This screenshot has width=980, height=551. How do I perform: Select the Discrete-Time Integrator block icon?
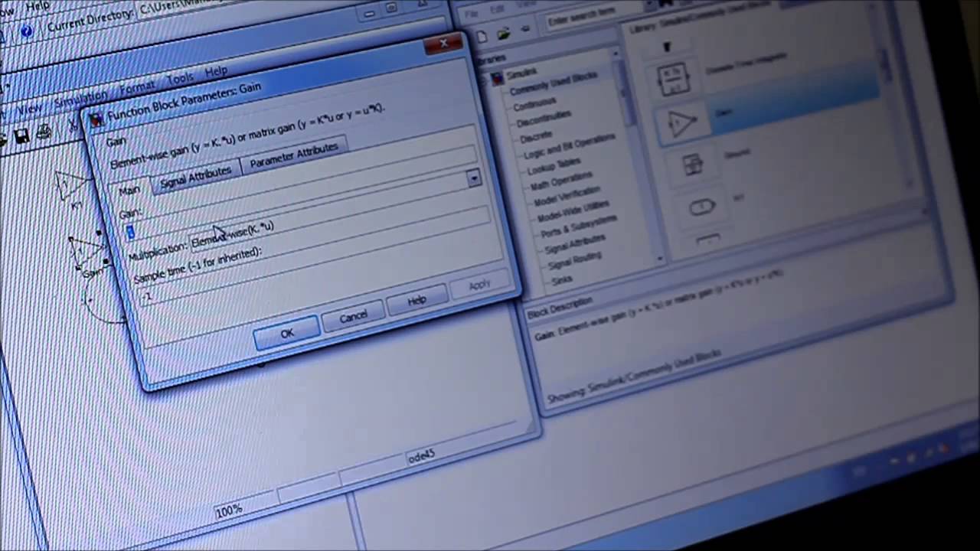(x=673, y=80)
